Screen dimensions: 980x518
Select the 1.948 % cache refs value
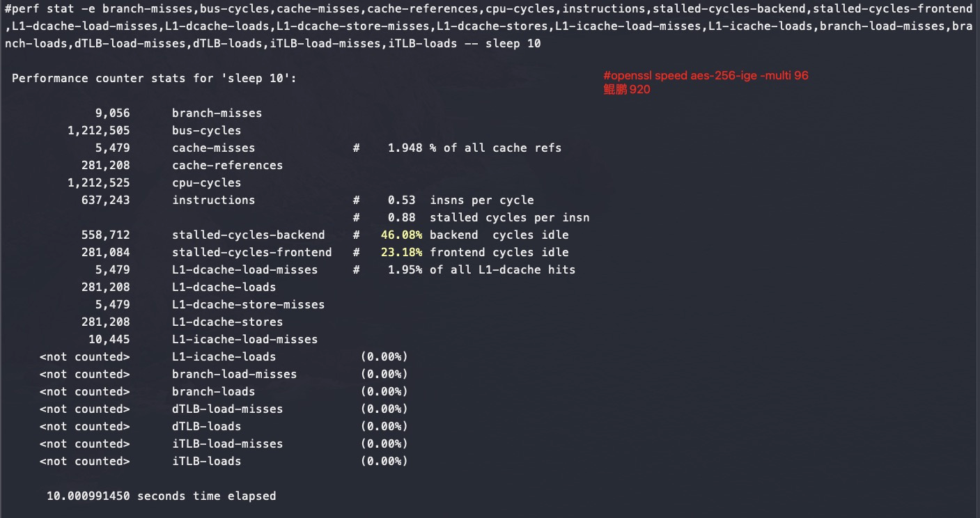(474, 148)
